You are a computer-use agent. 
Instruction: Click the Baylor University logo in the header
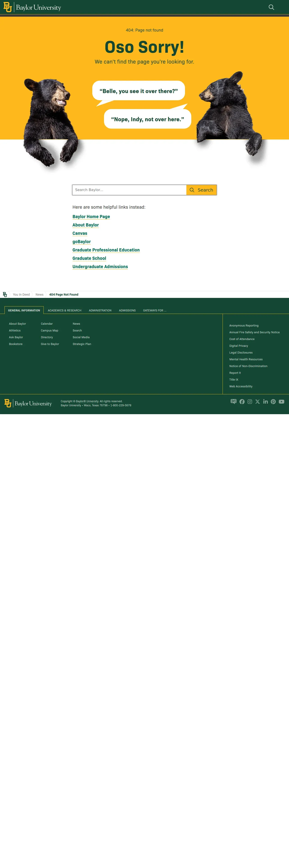click(32, 7)
